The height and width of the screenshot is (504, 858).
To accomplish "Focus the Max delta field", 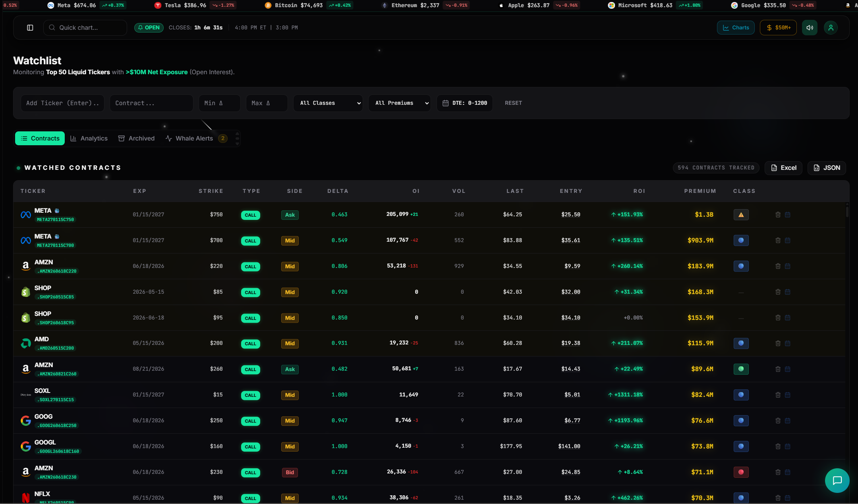I will 267,103.
